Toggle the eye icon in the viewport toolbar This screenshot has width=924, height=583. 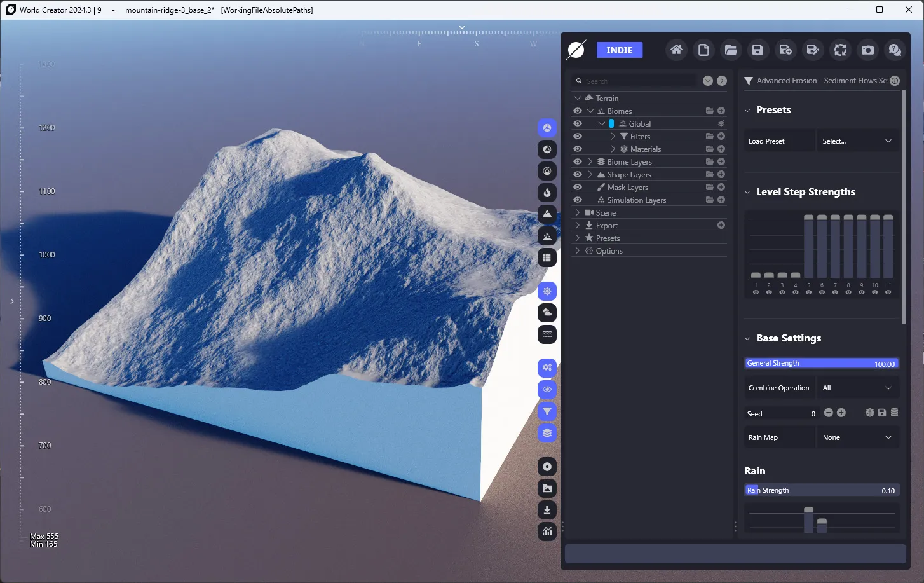click(547, 389)
